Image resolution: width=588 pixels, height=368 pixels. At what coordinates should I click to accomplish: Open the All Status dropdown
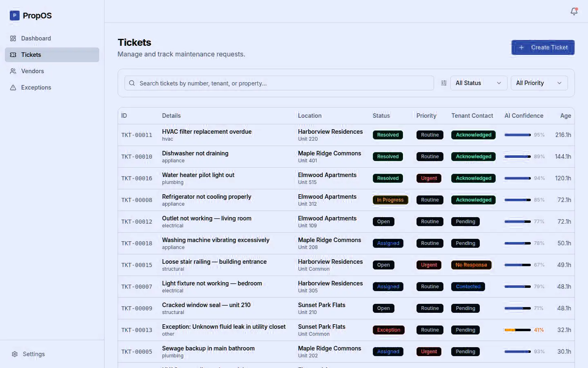478,83
